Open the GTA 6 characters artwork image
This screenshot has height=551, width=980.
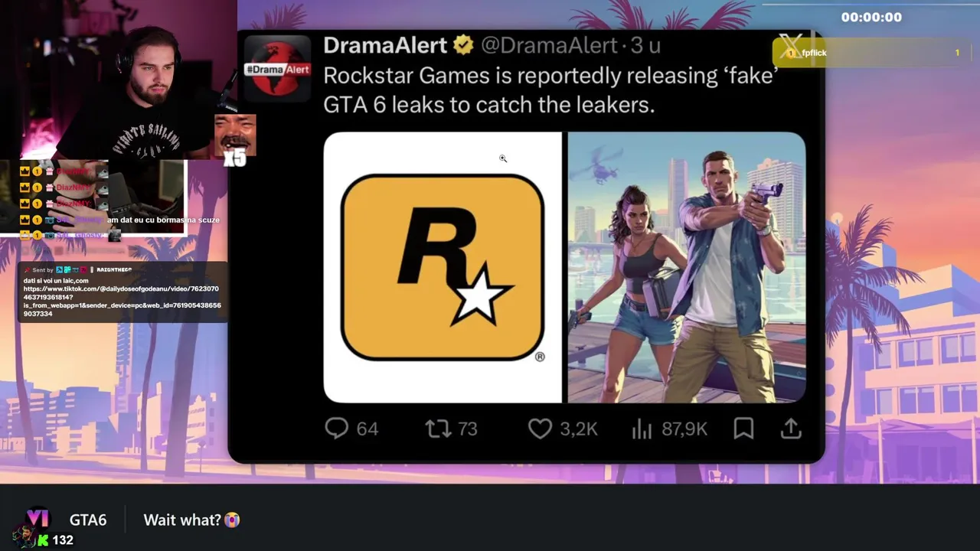tap(687, 267)
